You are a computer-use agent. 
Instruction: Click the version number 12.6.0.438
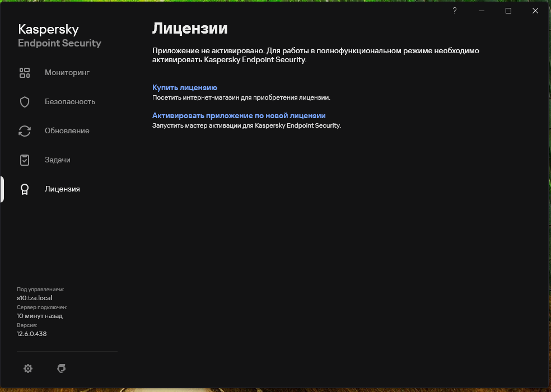31,334
